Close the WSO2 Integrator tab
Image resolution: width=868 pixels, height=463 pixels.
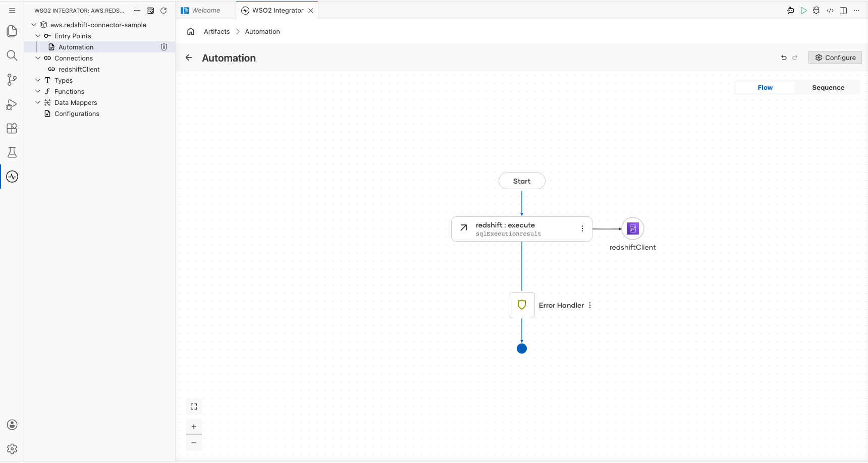click(311, 10)
